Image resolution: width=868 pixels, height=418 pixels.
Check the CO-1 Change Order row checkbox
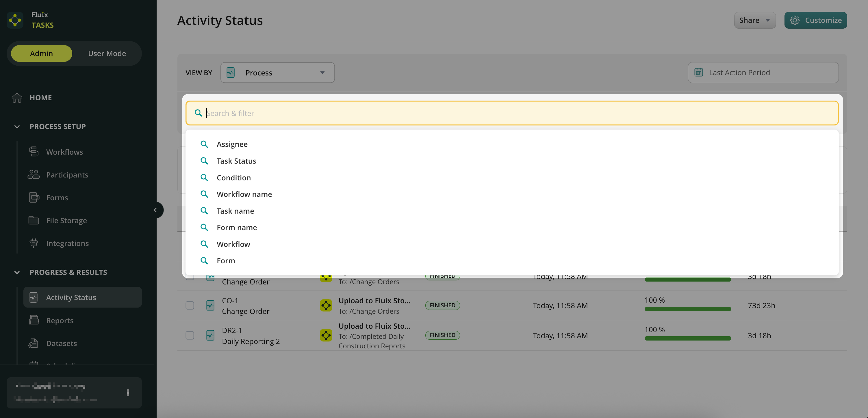click(x=190, y=306)
